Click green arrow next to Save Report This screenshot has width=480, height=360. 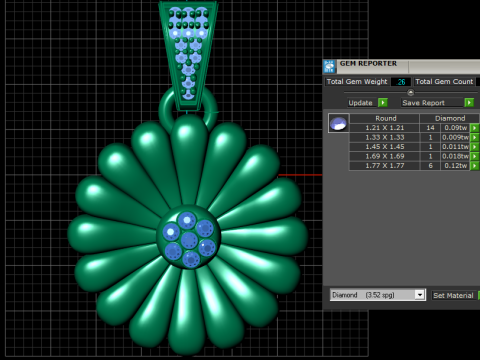[x=469, y=103]
